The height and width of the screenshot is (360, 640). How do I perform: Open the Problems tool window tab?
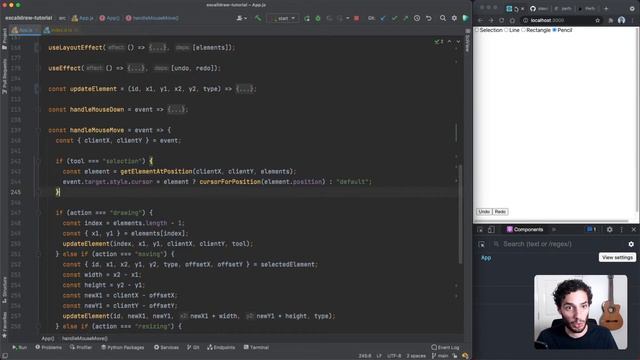[x=48, y=347]
